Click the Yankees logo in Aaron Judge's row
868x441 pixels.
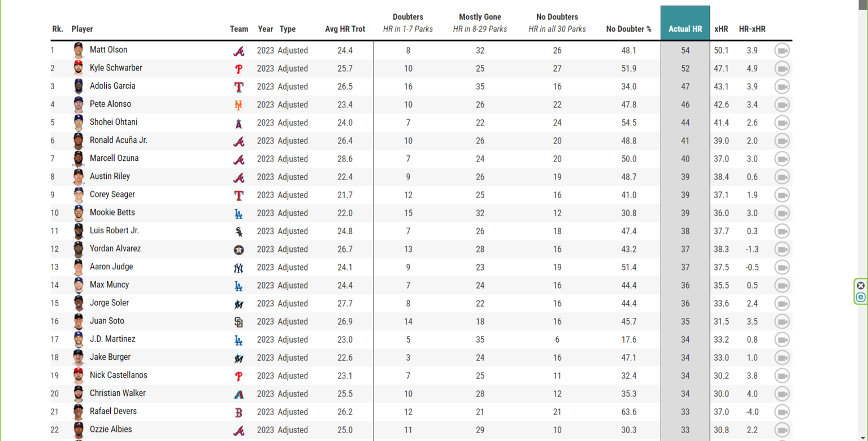(239, 268)
